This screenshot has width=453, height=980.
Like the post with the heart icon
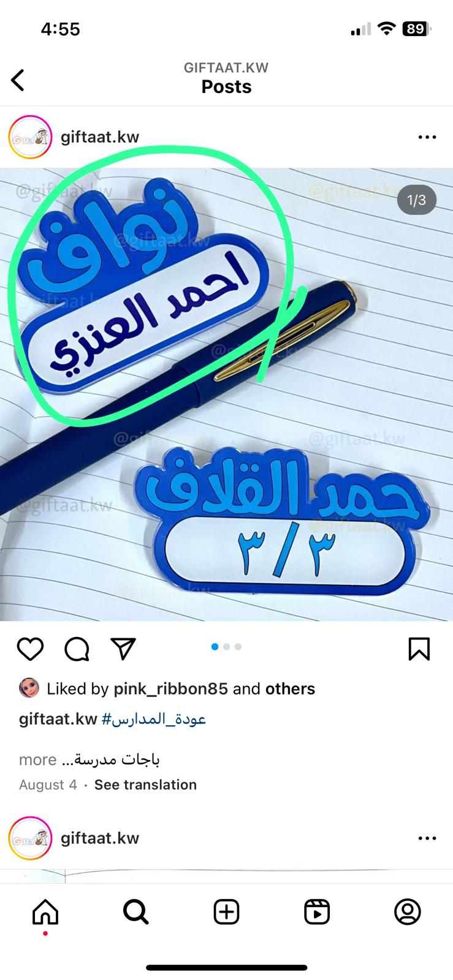[x=30, y=649]
